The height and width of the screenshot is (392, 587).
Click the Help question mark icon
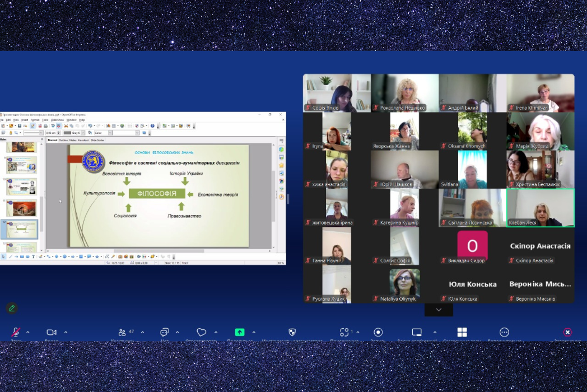click(152, 126)
